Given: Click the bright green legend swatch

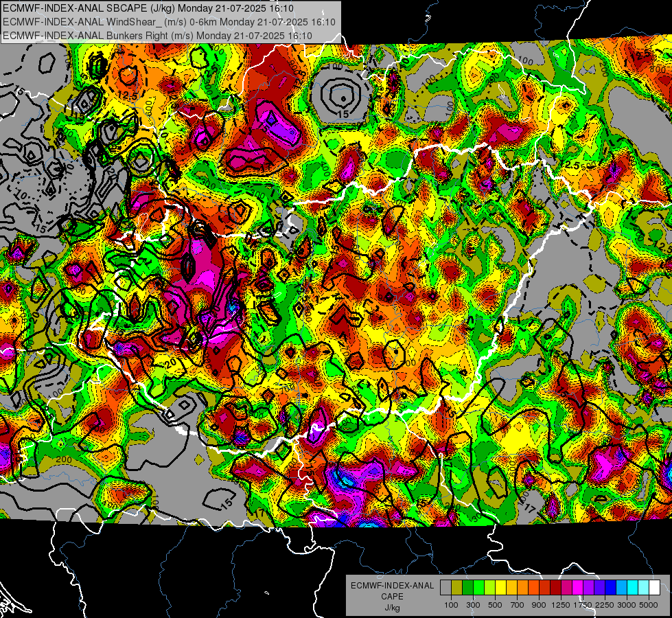Looking at the screenshot, I should pyautogui.click(x=478, y=588).
